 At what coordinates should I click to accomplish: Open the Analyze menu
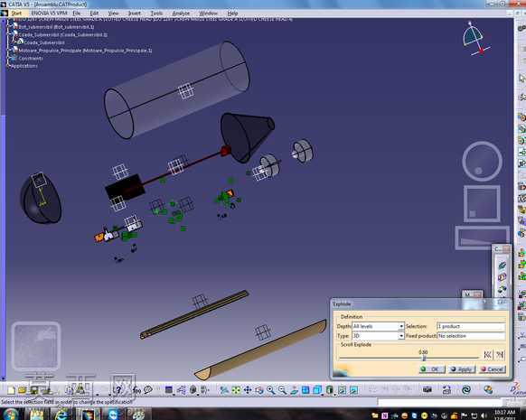[x=181, y=13]
